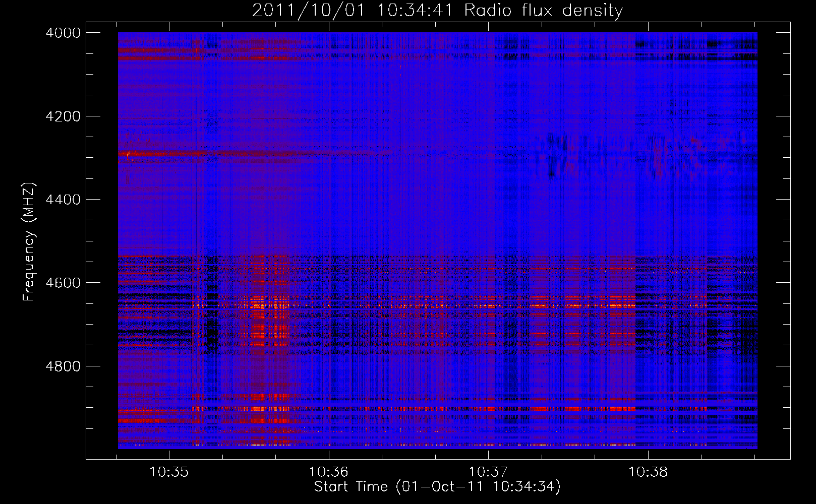Click the '4200' frequency axis label
This screenshot has width=816, height=504.
pyautogui.click(x=63, y=116)
